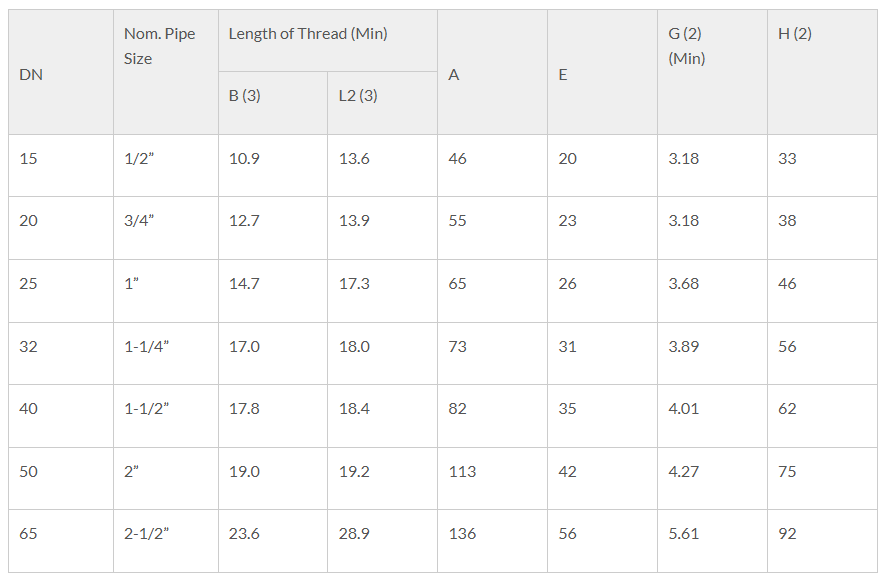This screenshot has height=580, width=882.
Task: Click the 1-1/4" pipe size cell
Action: click(x=166, y=353)
